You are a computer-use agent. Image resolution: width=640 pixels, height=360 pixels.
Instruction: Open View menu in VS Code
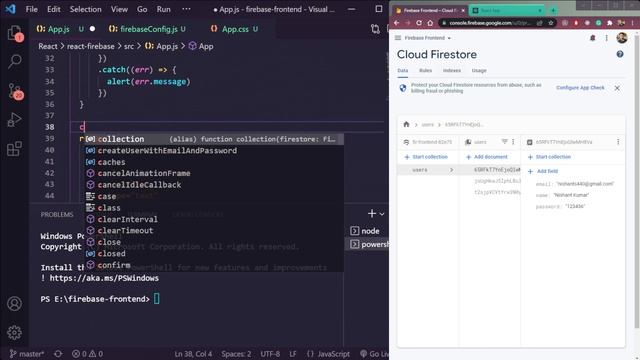pos(119,9)
